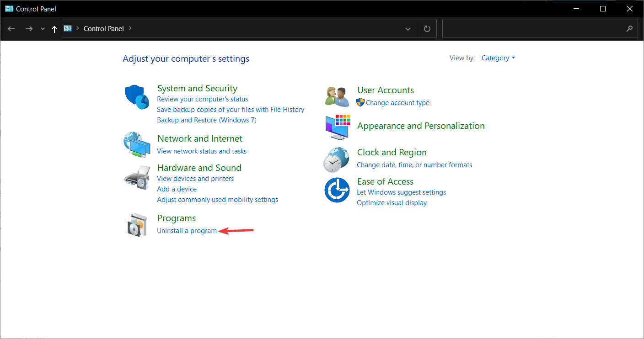644x339 pixels.
Task: Open the View by Category dropdown
Action: click(x=498, y=58)
